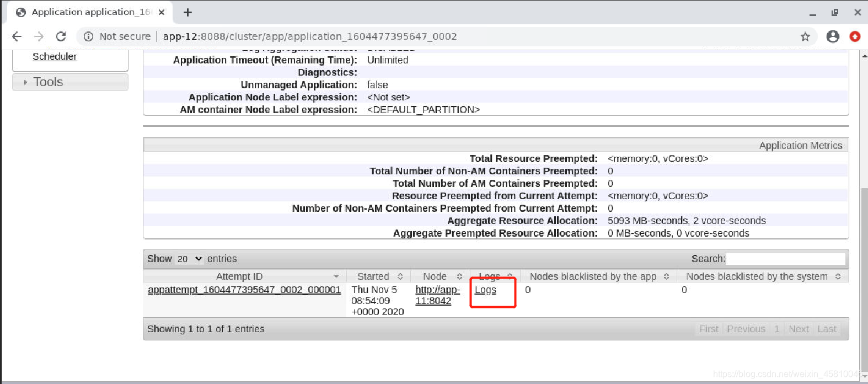This screenshot has height=384, width=868.
Task: Reload the current page
Action: (61, 36)
